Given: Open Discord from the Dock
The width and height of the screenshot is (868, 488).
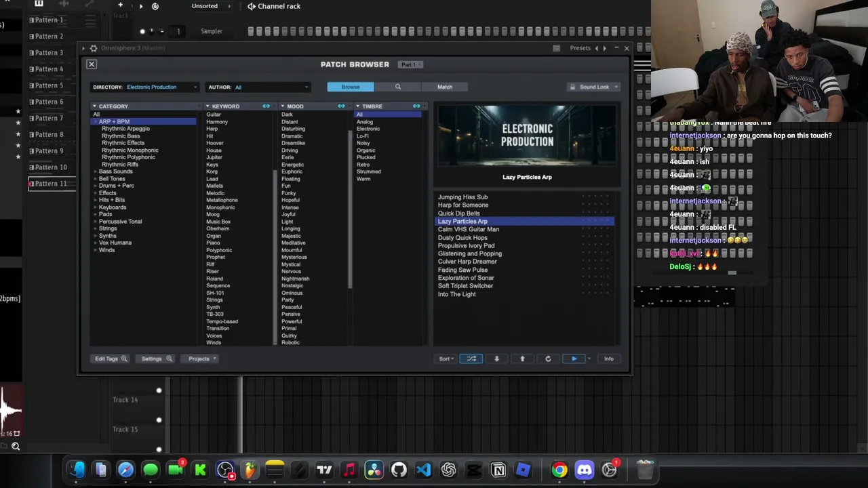Looking at the screenshot, I should (585, 470).
